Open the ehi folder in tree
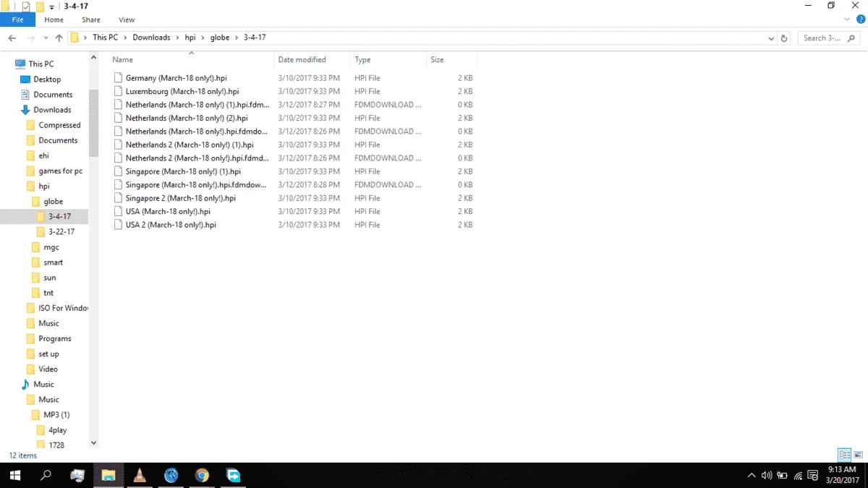The height and width of the screenshot is (488, 868). tap(43, 155)
